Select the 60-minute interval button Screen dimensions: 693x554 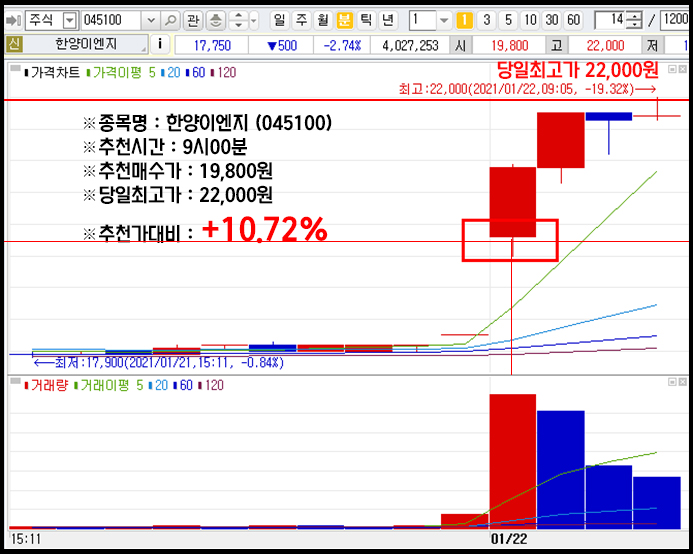(x=573, y=20)
